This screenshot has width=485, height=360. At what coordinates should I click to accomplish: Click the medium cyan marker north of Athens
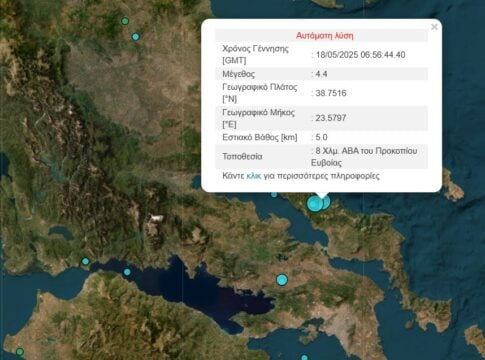[282, 280]
